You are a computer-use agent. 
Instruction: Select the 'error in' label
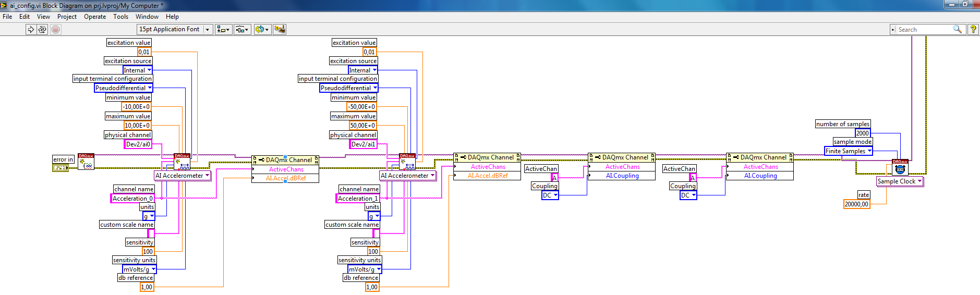pos(63,159)
